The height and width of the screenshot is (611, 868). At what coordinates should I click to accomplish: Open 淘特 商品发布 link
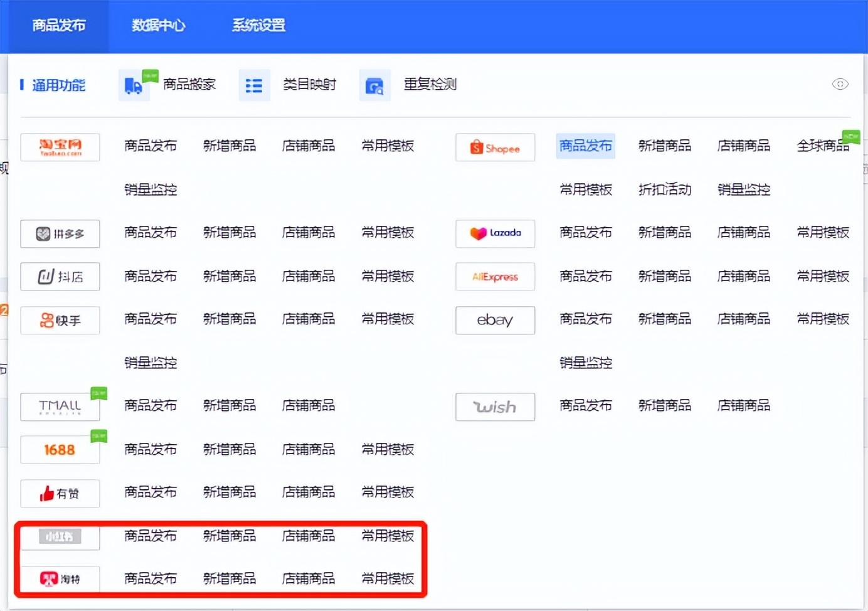point(151,578)
